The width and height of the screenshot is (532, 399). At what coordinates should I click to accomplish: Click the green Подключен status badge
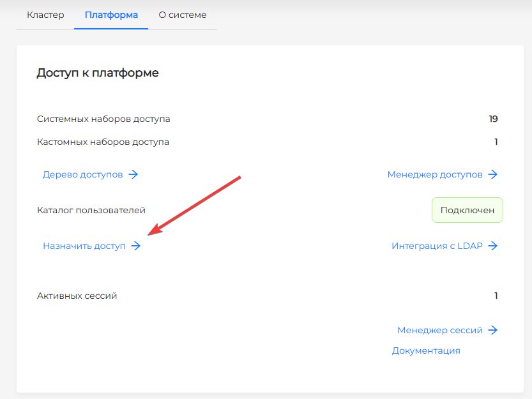click(x=467, y=209)
